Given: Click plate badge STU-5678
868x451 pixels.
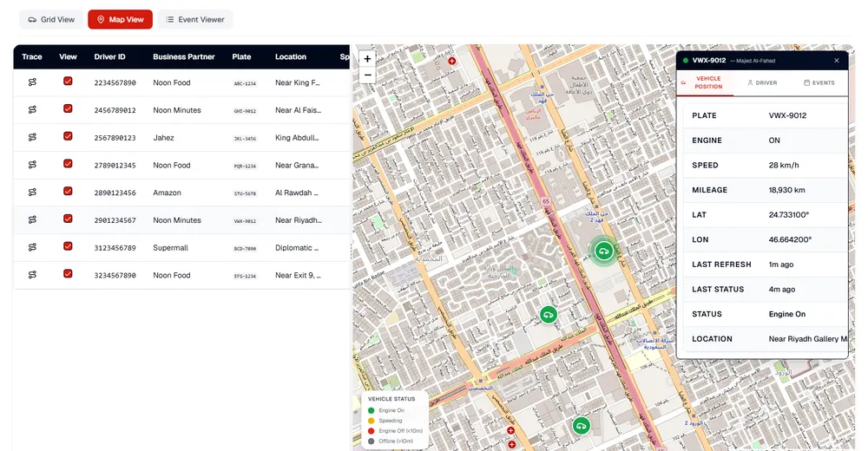Looking at the screenshot, I should tap(245, 193).
